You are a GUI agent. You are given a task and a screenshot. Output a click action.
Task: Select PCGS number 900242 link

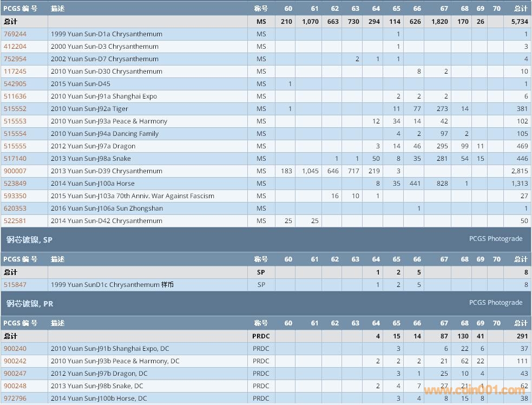coord(15,361)
